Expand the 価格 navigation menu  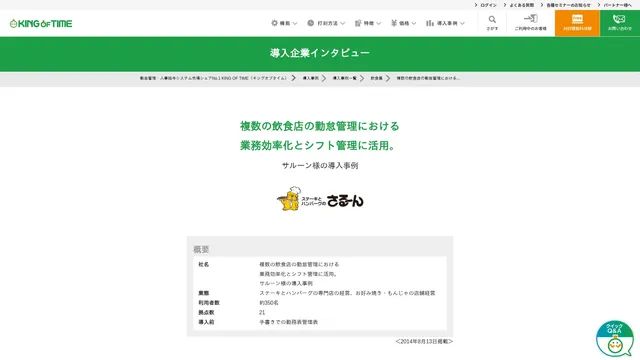pos(403,23)
